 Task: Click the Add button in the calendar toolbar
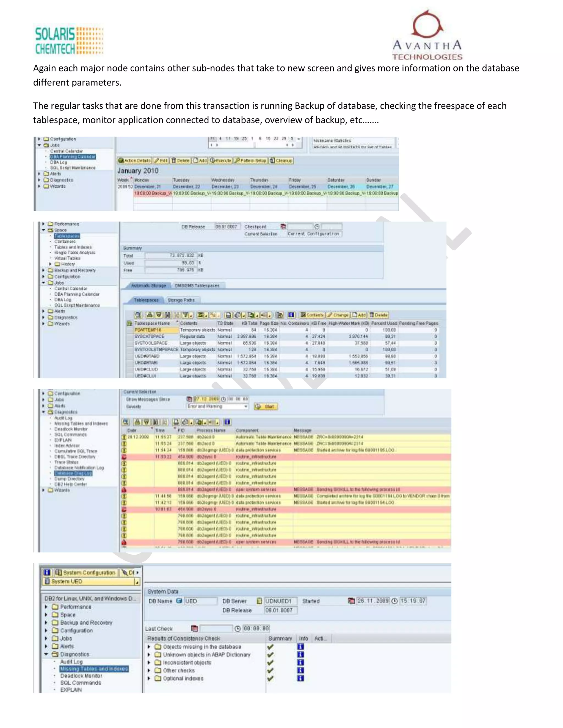(200, 161)
